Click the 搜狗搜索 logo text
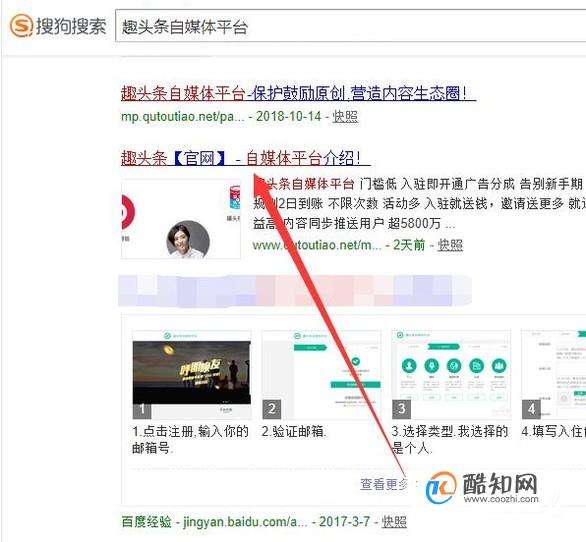Screen dimensions: 586x542 pos(71,26)
